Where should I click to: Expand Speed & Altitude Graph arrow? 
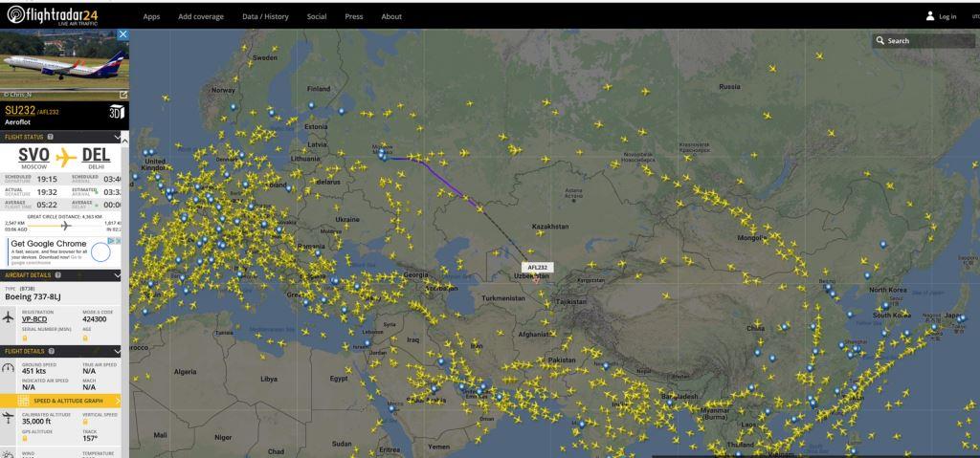pos(118,401)
